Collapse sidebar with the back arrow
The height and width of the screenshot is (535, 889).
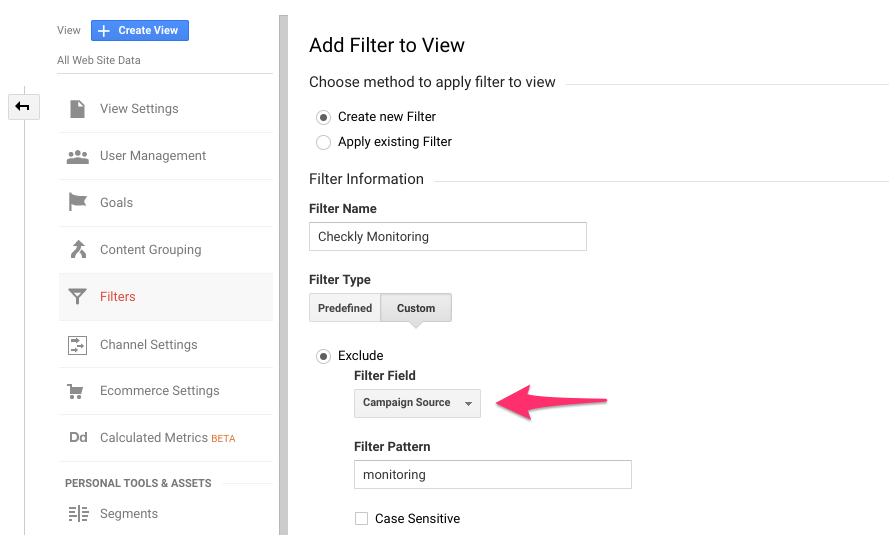coord(22,106)
